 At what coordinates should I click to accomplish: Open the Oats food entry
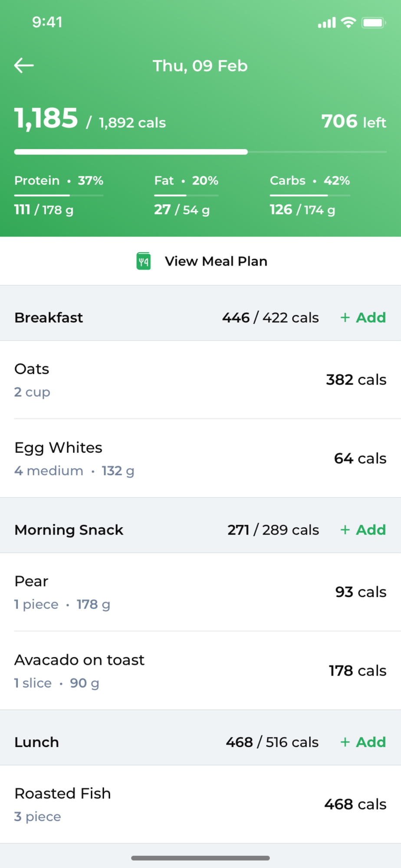tap(200, 380)
